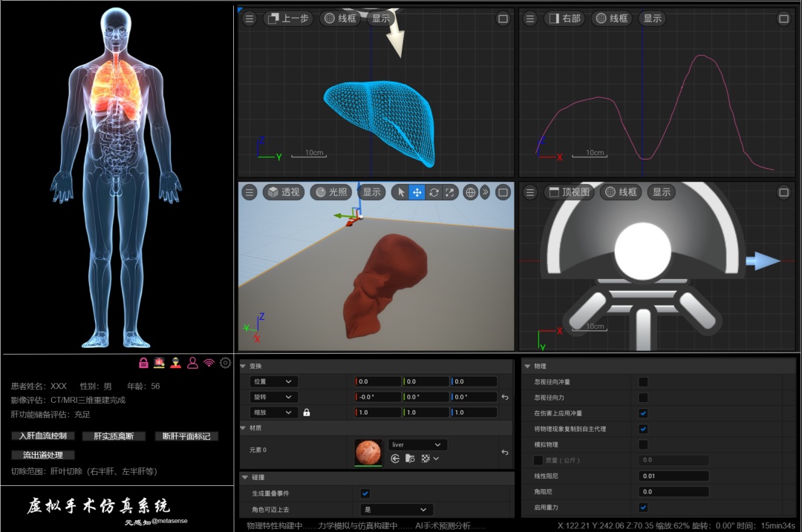Viewport: 802px width, 532px height.
Task: Collapse the 变换 section
Action: click(243, 366)
